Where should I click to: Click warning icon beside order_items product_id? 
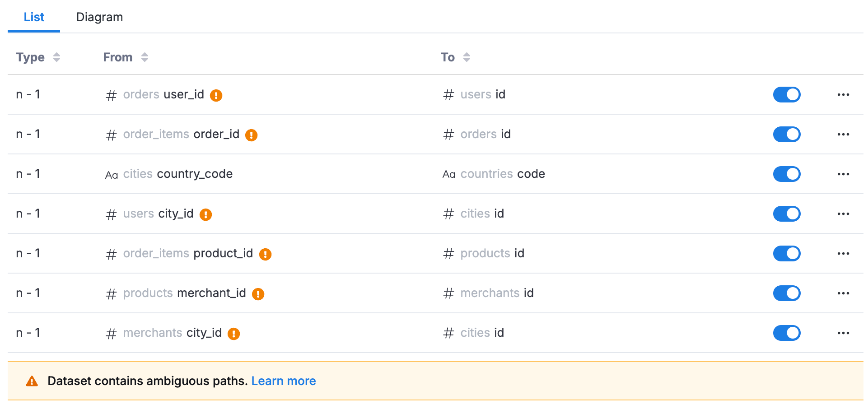[x=265, y=254]
